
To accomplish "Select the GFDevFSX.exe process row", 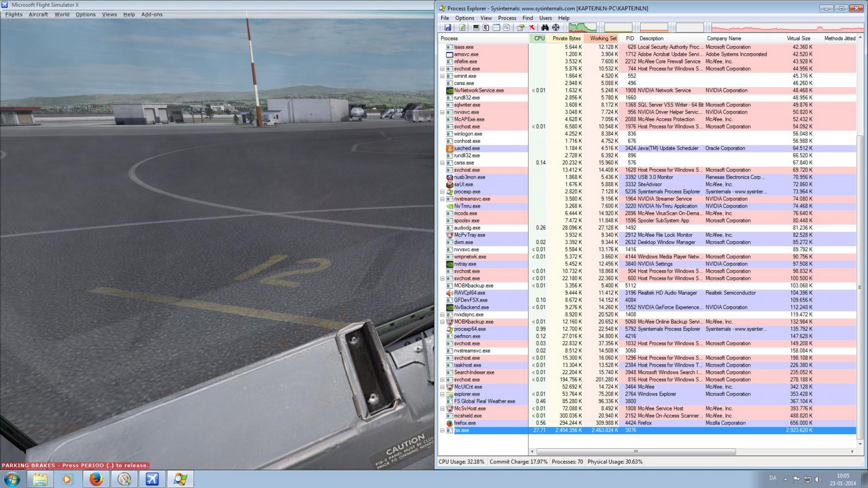I will 647,300.
